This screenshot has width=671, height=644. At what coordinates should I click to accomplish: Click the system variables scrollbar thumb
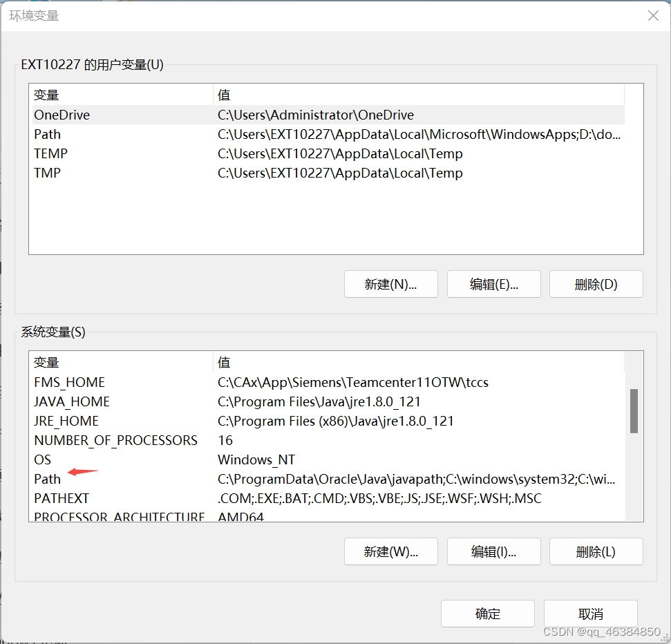(x=634, y=410)
